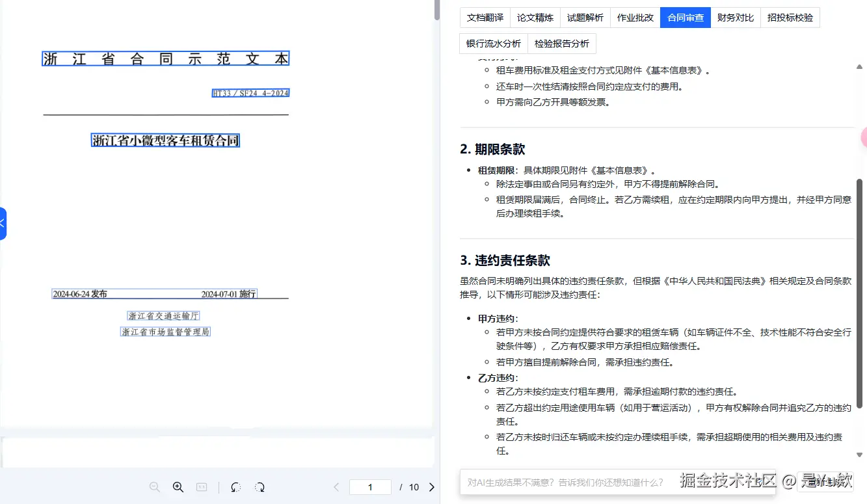Select the zoom in tool
867x504 pixels.
coord(178,486)
